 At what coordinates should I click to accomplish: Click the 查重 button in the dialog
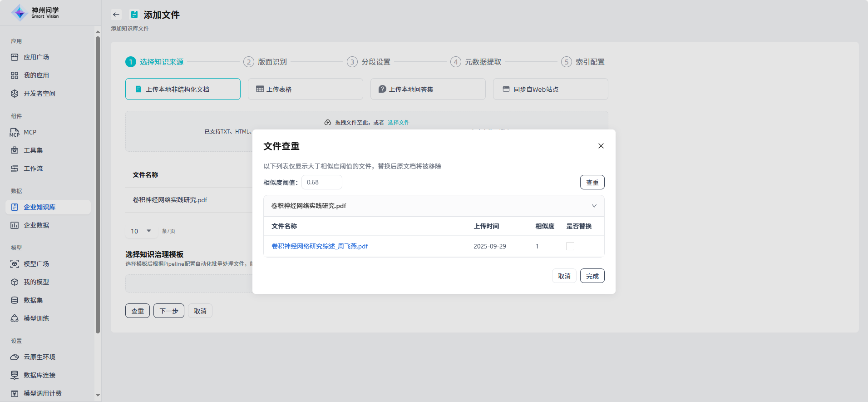click(x=592, y=182)
